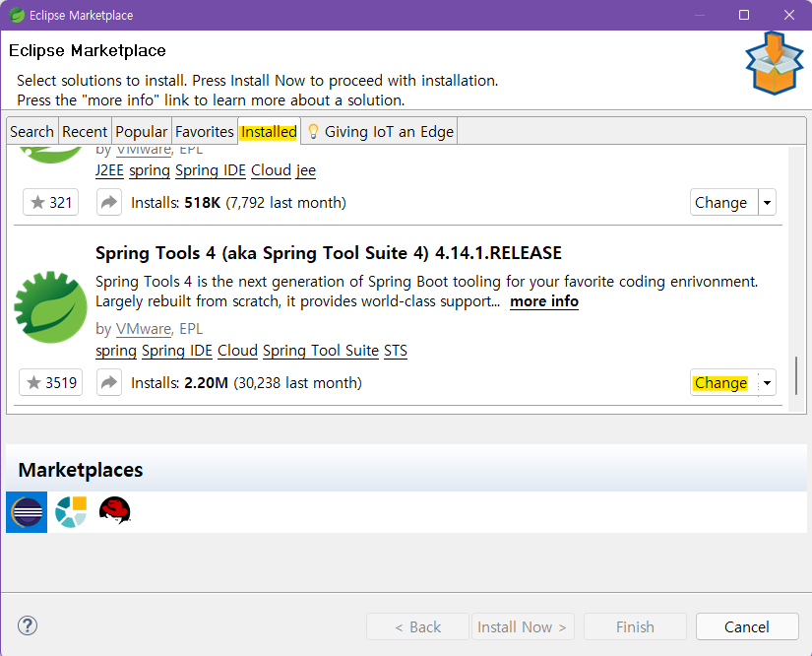Viewport: 812px width, 656px height.
Task: Click the share arrow for Spring Tools 4
Action: coord(108,382)
